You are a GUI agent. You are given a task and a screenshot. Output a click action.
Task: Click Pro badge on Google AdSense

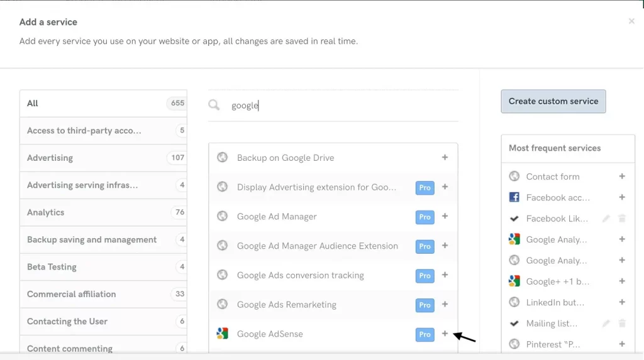(425, 334)
